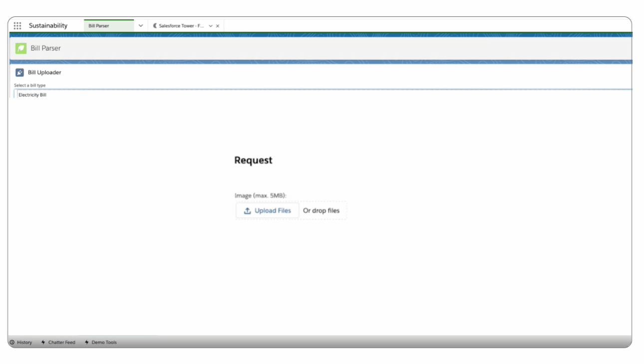The height and width of the screenshot is (364, 644).
Task: Click the Bill Parser page title
Action: [45, 48]
